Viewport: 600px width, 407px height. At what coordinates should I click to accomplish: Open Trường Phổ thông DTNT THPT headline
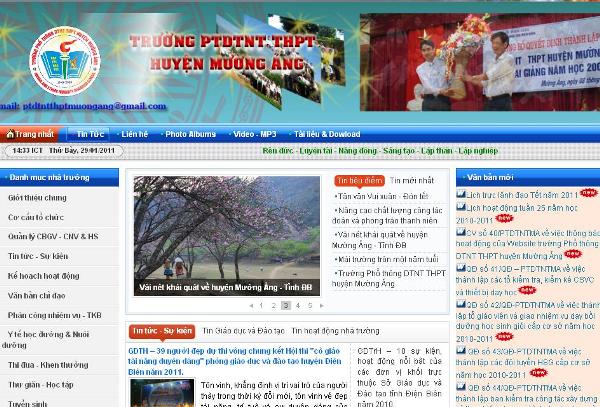pyautogui.click(x=389, y=278)
